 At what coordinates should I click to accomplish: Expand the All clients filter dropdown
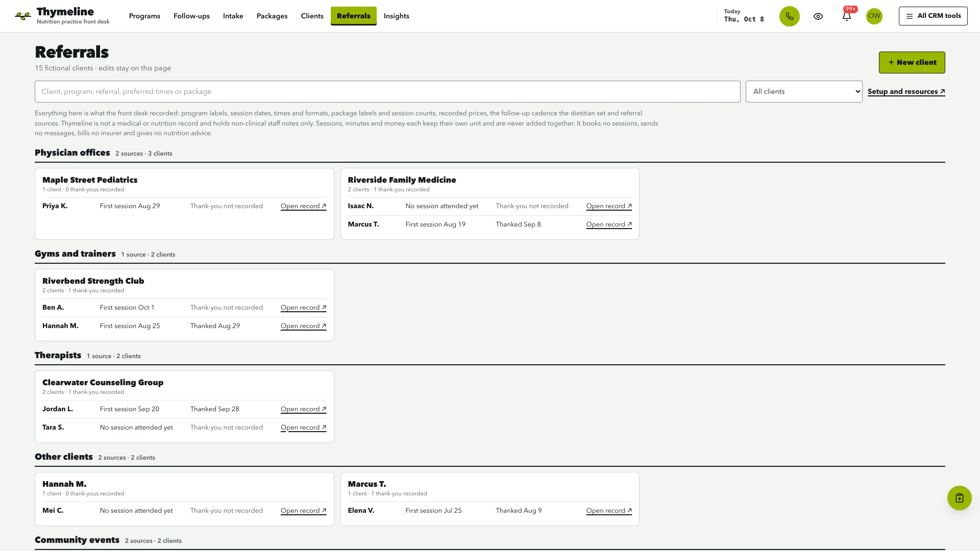tap(804, 92)
